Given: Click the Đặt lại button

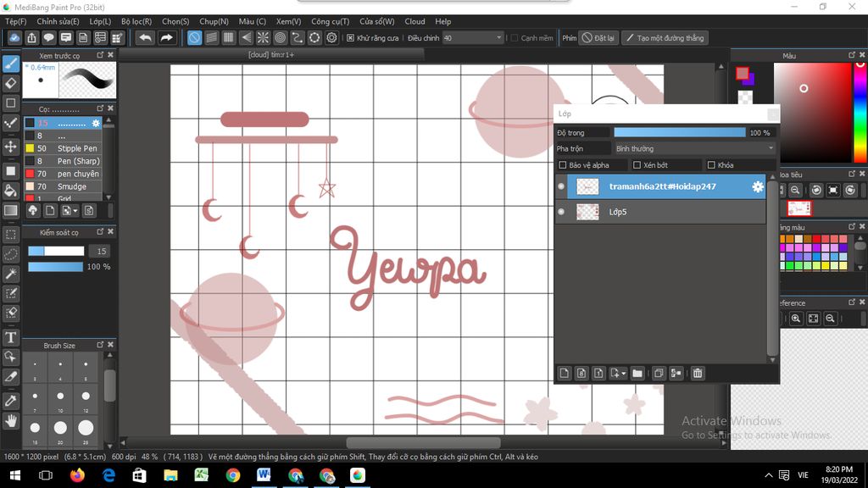Looking at the screenshot, I should pyautogui.click(x=598, y=37).
